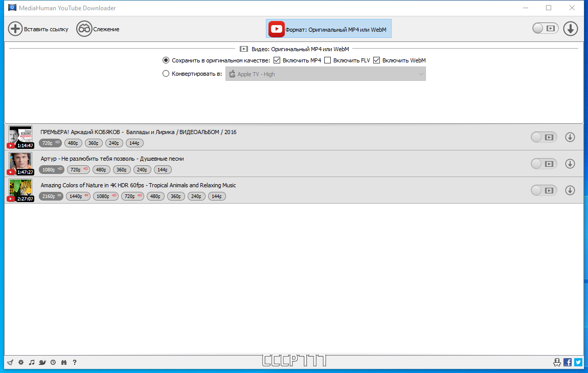This screenshot has width=588, height=373.
Task: Toggle the global video mode switch in the toolbar
Action: pos(545,29)
